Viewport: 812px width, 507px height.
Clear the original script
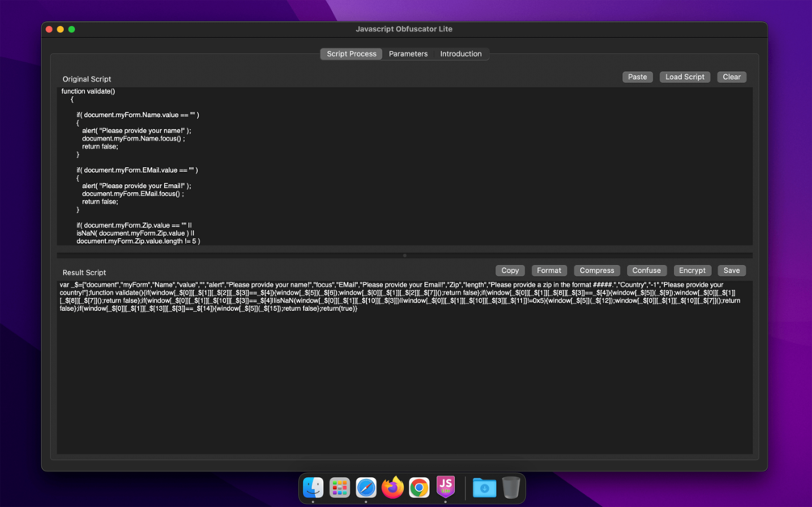pyautogui.click(x=732, y=77)
